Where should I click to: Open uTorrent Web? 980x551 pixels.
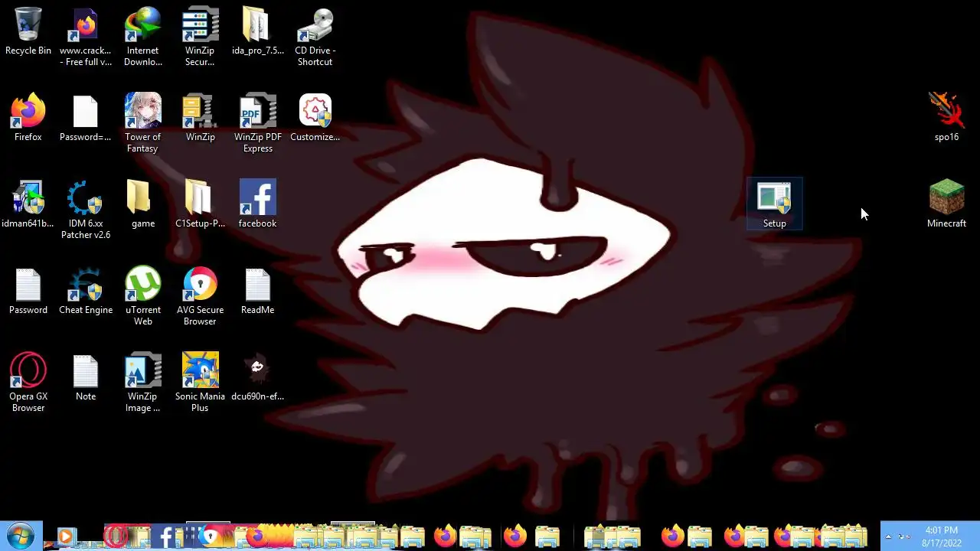tap(143, 296)
